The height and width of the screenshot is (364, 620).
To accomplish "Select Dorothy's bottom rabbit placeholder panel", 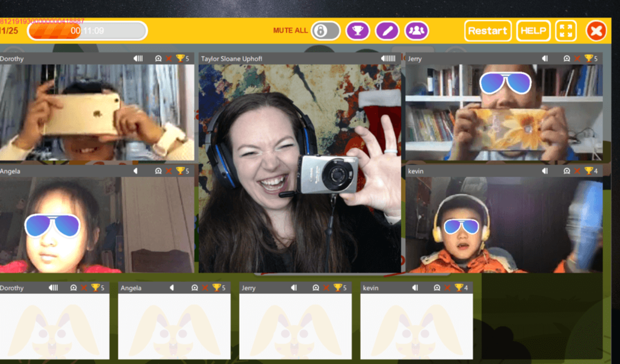I will [54, 326].
